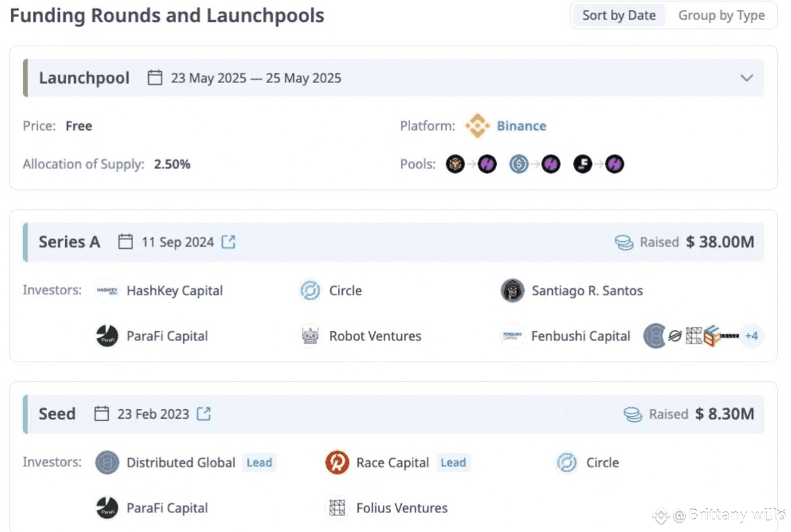Click the $ 38.00M raised amount
The height and width of the screenshot is (532, 791).
click(x=720, y=242)
